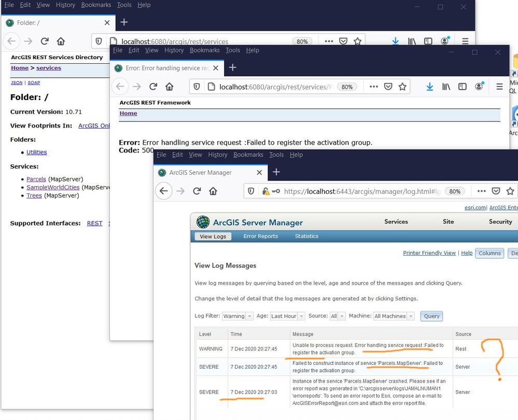
Task: Reload page in Error window
Action: (x=153, y=87)
